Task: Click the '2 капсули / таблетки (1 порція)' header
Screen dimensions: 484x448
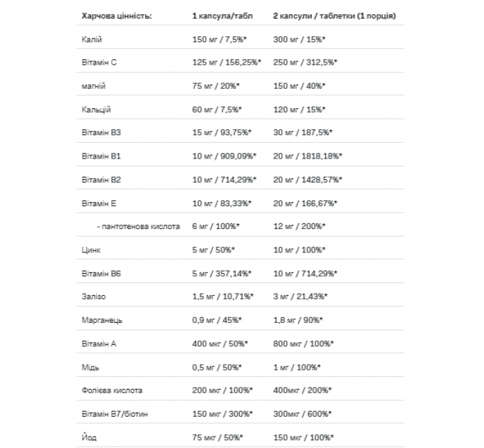Action: coord(335,16)
